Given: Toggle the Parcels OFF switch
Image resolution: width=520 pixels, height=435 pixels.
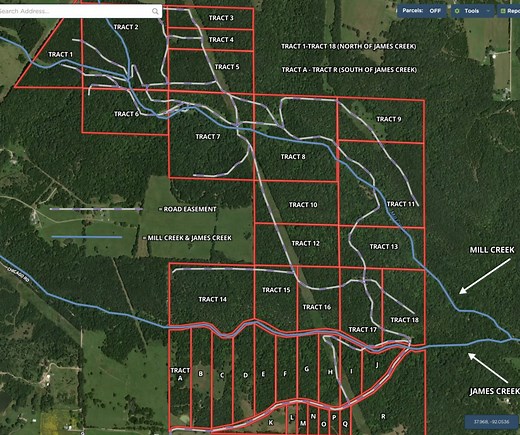Looking at the screenshot, I should [x=422, y=11].
